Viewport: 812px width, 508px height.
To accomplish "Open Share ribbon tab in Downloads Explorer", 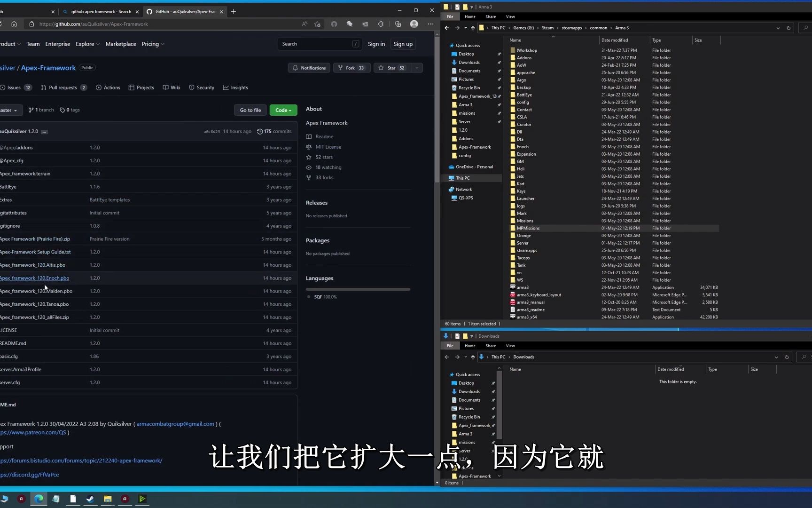I will click(x=491, y=346).
